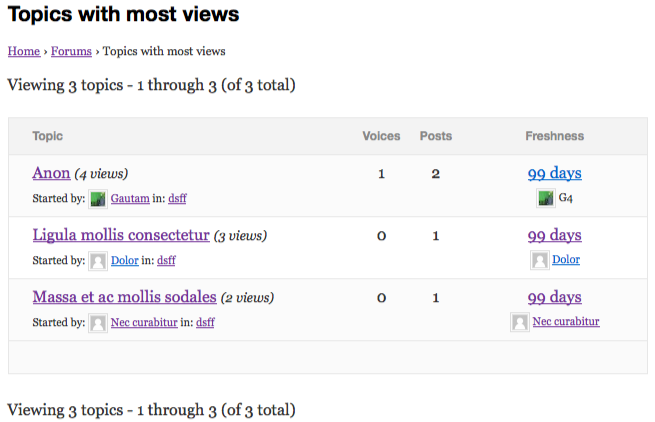The image size is (655, 422).
Task: Click G4 avatar in the Freshness column
Action: tap(546, 198)
